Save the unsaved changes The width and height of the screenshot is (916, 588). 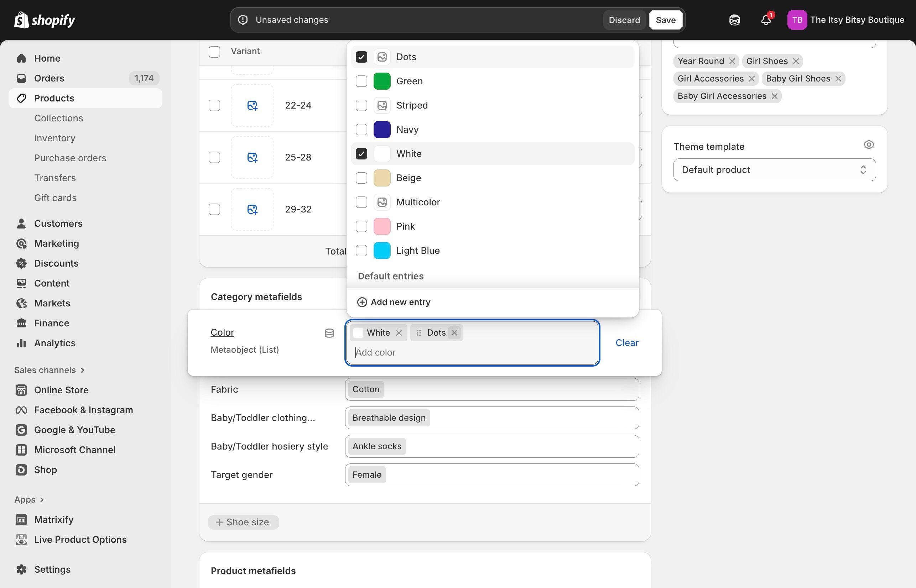click(x=665, y=20)
